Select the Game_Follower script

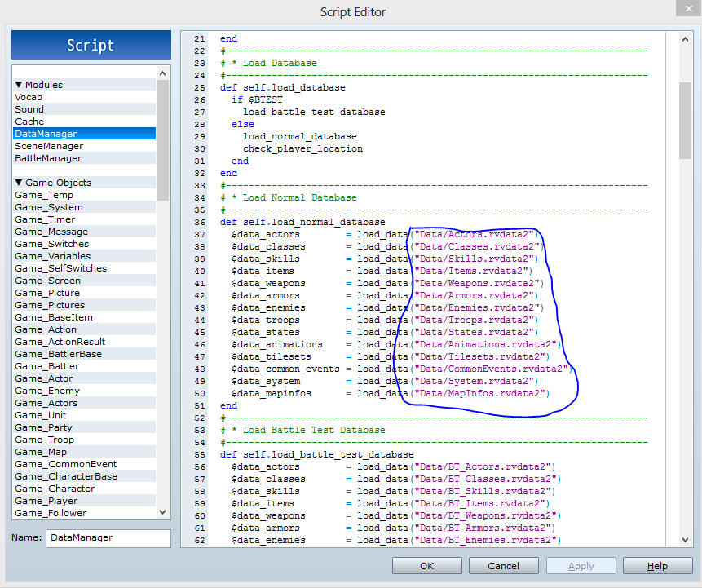[85, 513]
